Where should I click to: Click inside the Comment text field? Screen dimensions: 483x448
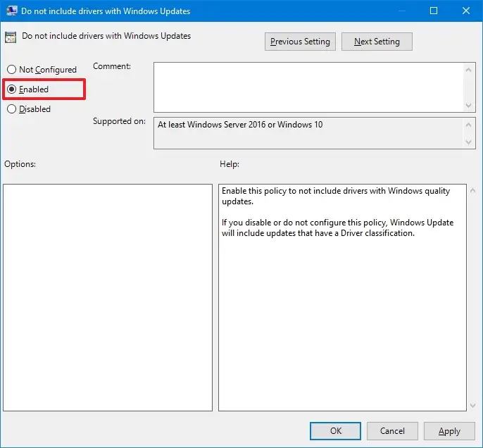coord(308,87)
